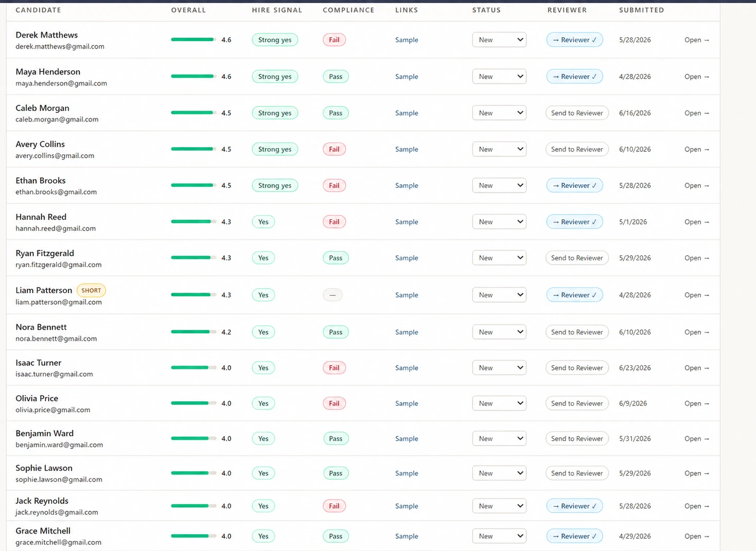Toggle Reviewer assignment for Grace Mitchell
756x551 pixels.
[x=574, y=536]
